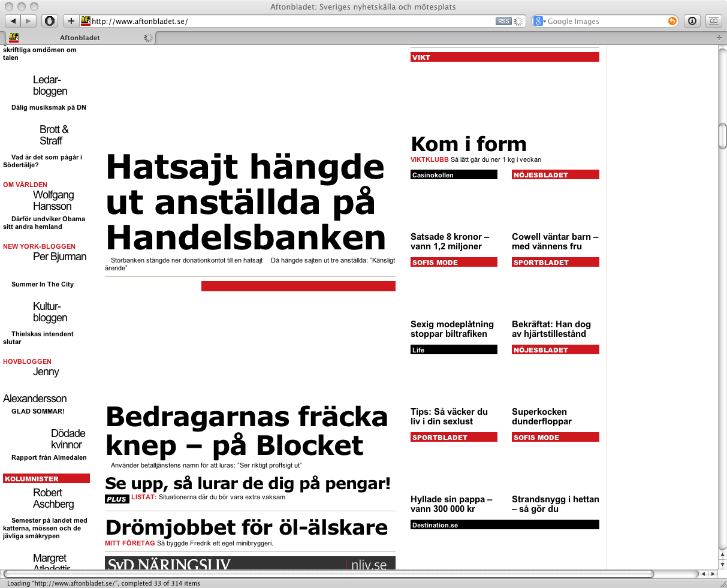Screen dimensions: 727x588
Task: Open the RSS feed button in address bar
Action: click(503, 21)
